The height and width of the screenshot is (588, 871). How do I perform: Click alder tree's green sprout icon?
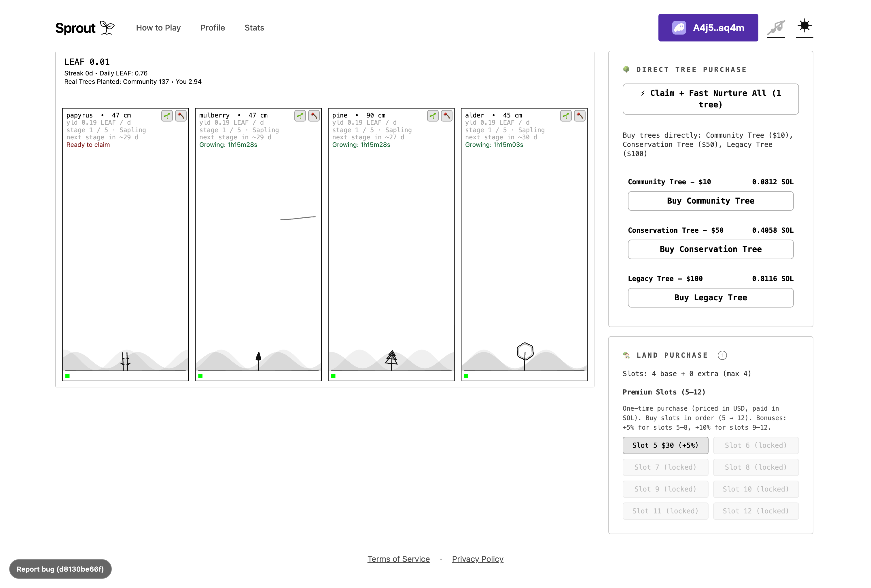566,116
